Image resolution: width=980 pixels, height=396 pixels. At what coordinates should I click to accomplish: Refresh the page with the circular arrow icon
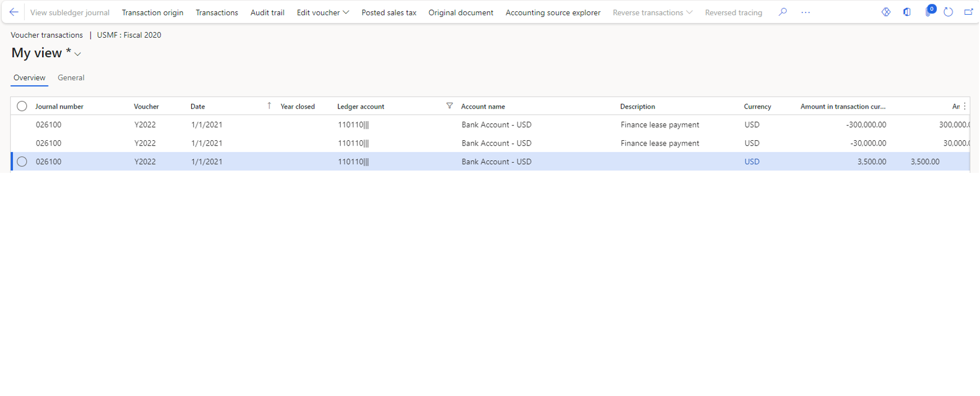pyautogui.click(x=948, y=12)
